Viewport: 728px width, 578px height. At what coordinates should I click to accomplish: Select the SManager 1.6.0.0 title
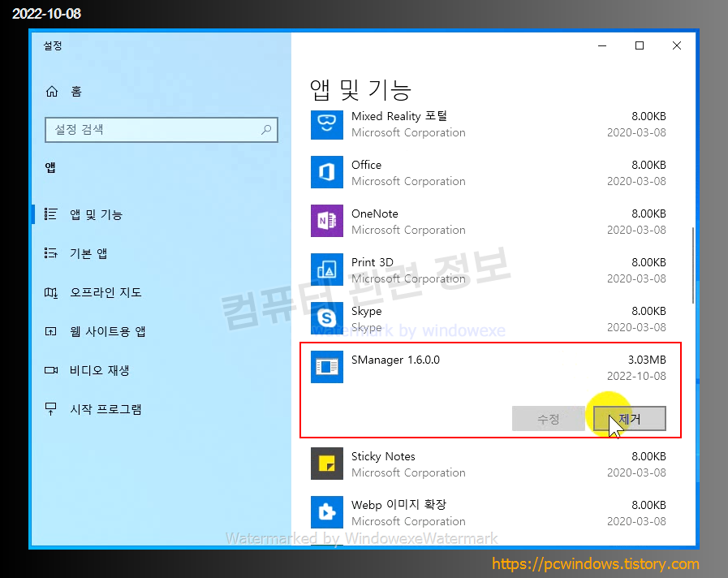[395, 360]
